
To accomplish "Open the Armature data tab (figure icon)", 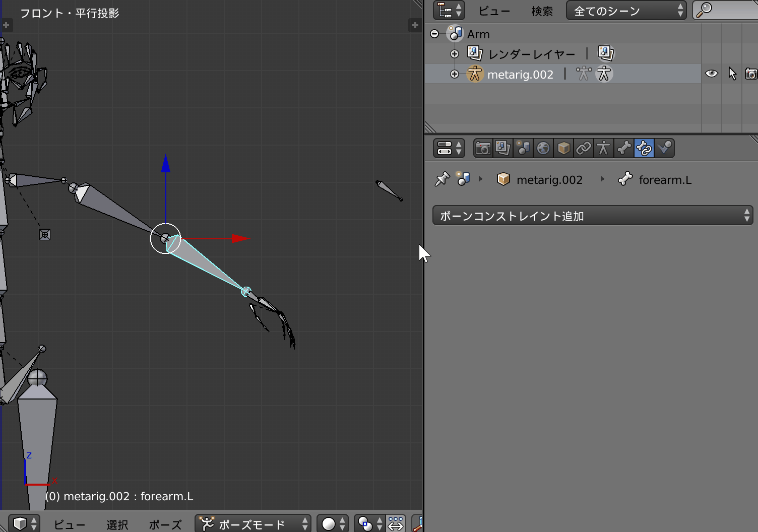I will (x=603, y=148).
